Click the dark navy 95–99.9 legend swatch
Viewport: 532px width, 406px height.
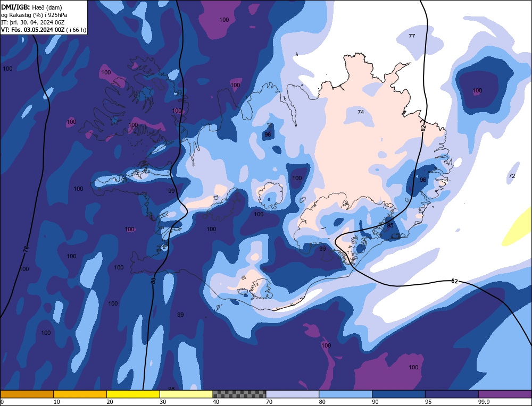[452, 394]
